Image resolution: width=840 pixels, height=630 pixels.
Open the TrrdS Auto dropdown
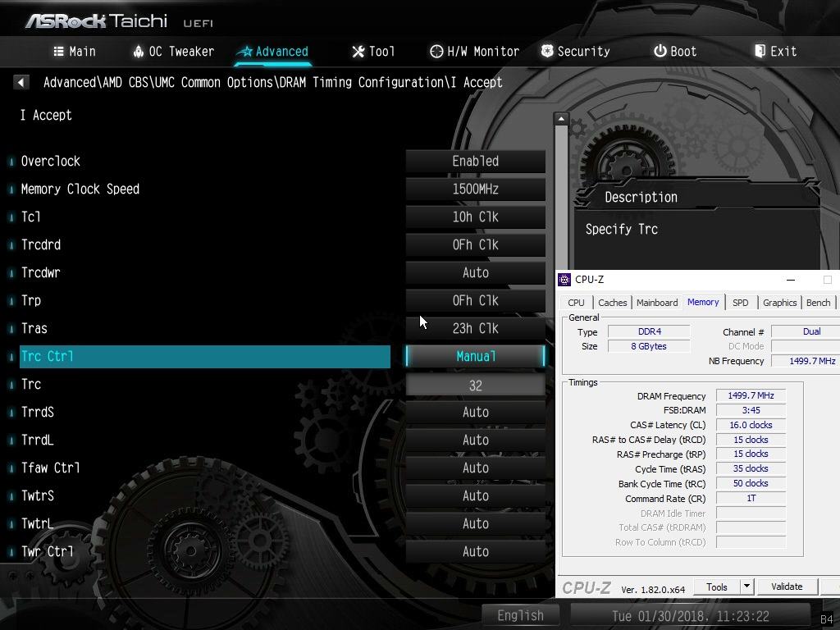pyautogui.click(x=476, y=412)
